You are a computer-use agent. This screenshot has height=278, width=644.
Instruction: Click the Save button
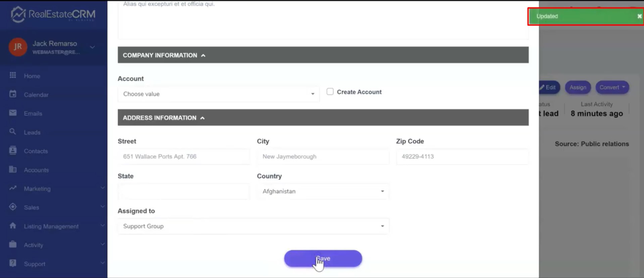323,259
